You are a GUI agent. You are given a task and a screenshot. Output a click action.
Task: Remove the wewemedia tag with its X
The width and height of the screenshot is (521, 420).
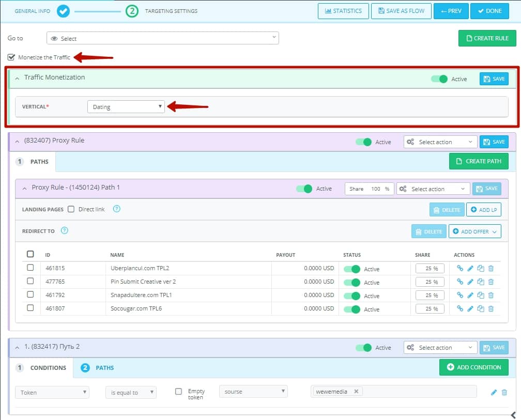[x=356, y=392]
